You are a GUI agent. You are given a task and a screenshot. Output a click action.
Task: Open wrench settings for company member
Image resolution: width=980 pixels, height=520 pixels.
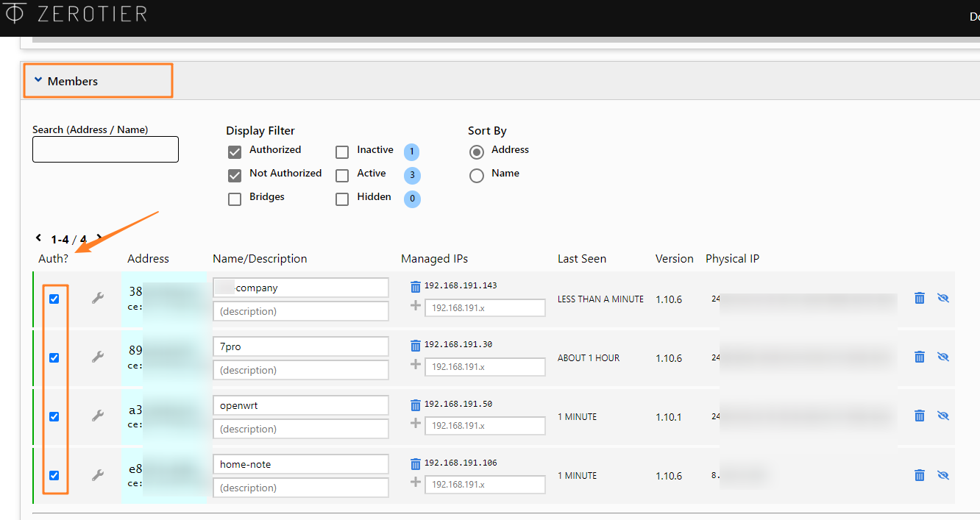click(x=97, y=299)
